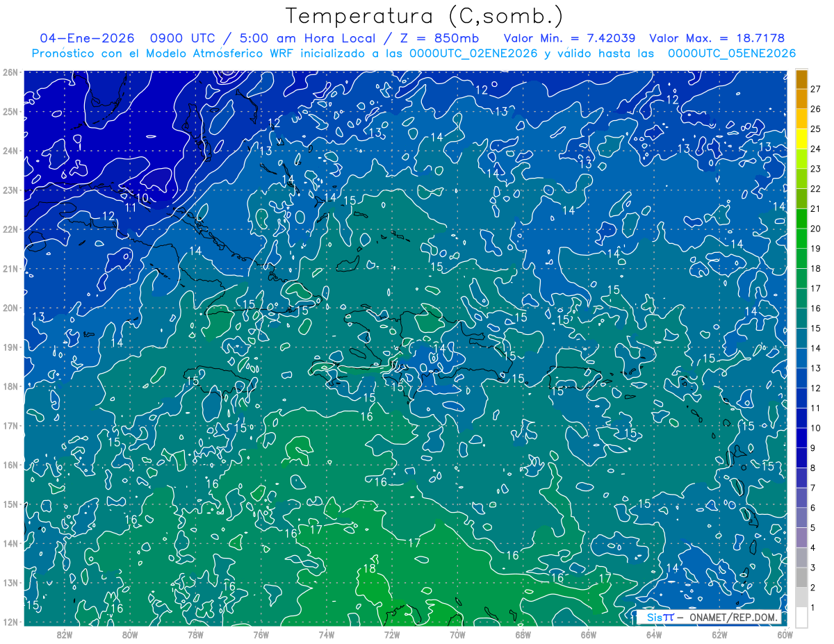Click the "10" contour label on the map
This screenshot has height=644, width=834.
pos(142,198)
